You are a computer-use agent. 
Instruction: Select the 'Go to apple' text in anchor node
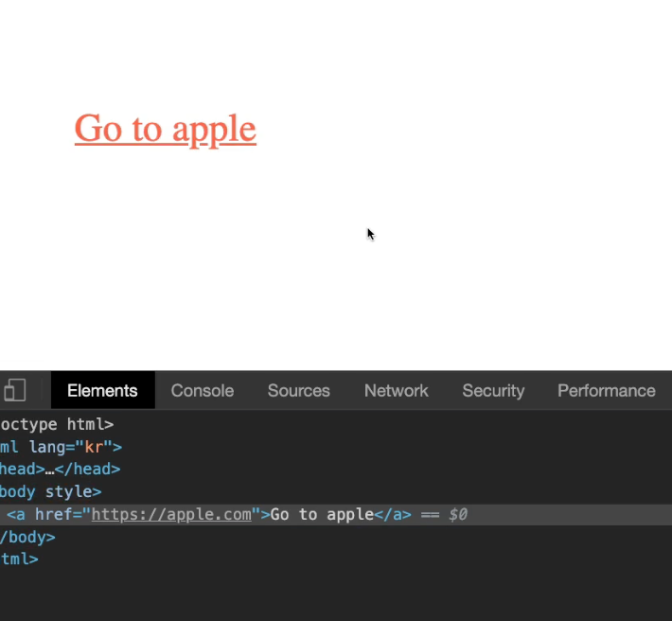click(323, 514)
